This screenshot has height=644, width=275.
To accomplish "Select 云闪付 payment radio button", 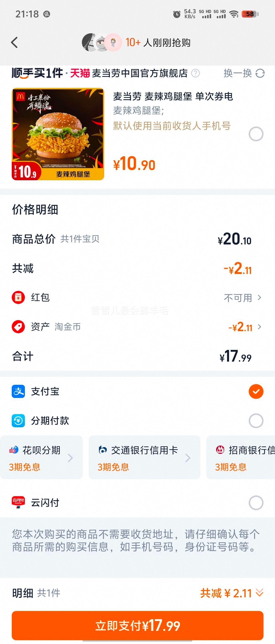I will [256, 502].
